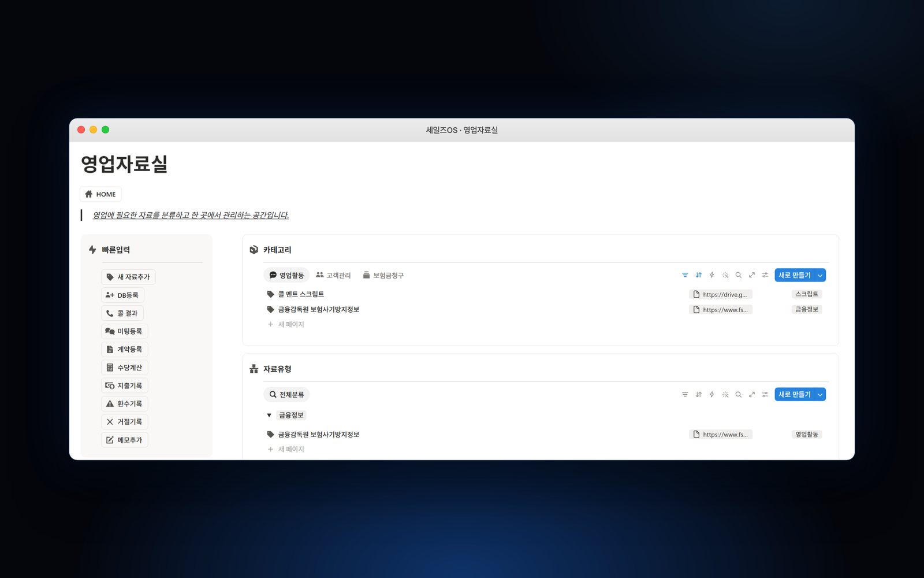Viewport: 924px width, 578px height.
Task: Click the 콜 결과 button
Action: point(122,313)
